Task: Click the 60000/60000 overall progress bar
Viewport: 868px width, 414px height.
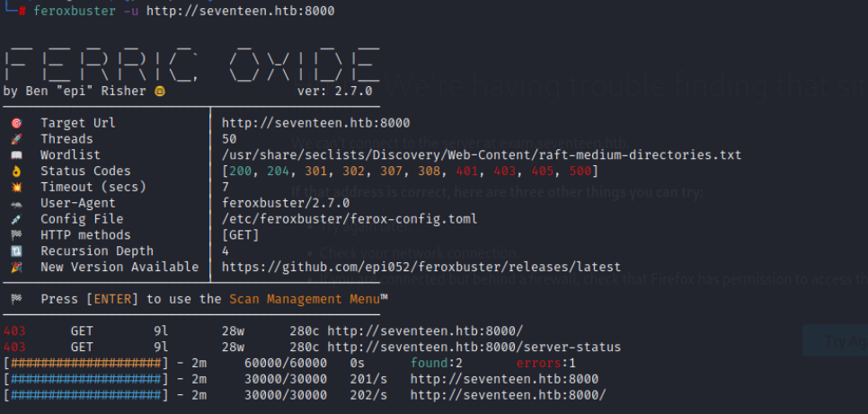Action: 86,363
